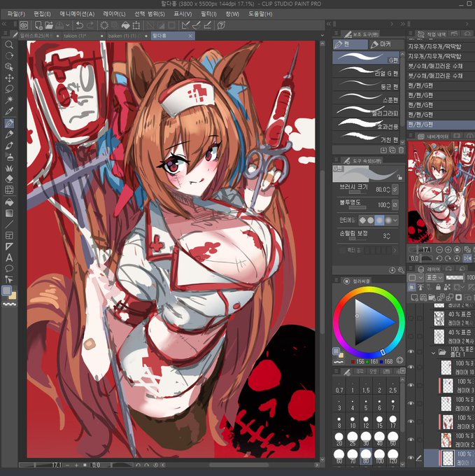Hide layer '레이어 10' with its eye icon
475x476 pixels.
[x=411, y=367]
